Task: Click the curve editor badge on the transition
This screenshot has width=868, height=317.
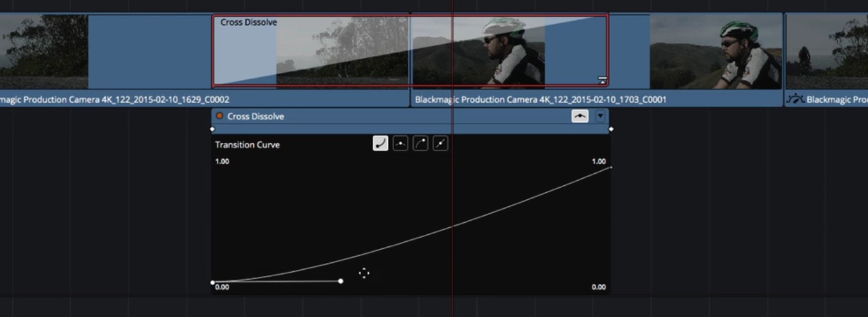Action: [603, 80]
